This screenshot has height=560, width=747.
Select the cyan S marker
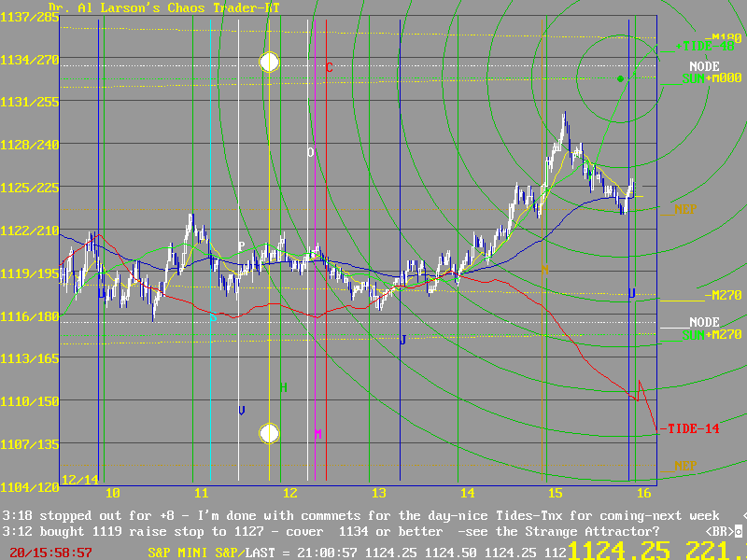[x=212, y=317]
